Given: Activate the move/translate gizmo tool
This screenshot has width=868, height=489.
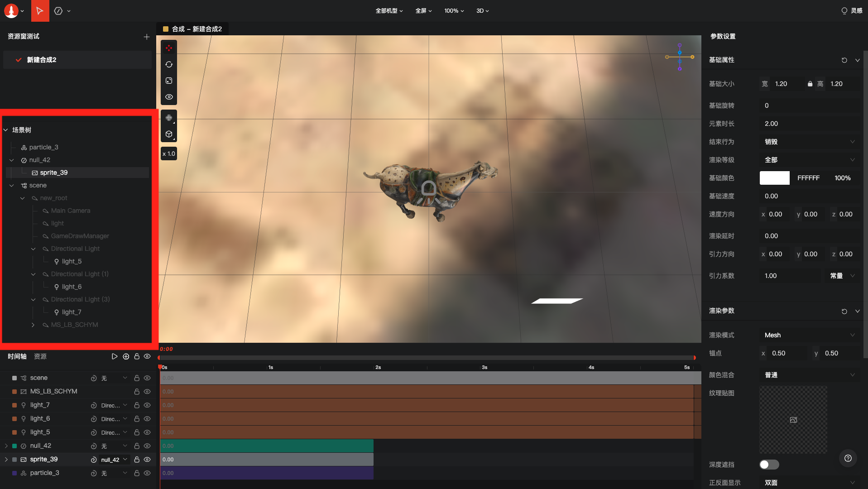Looking at the screenshot, I should tap(169, 48).
